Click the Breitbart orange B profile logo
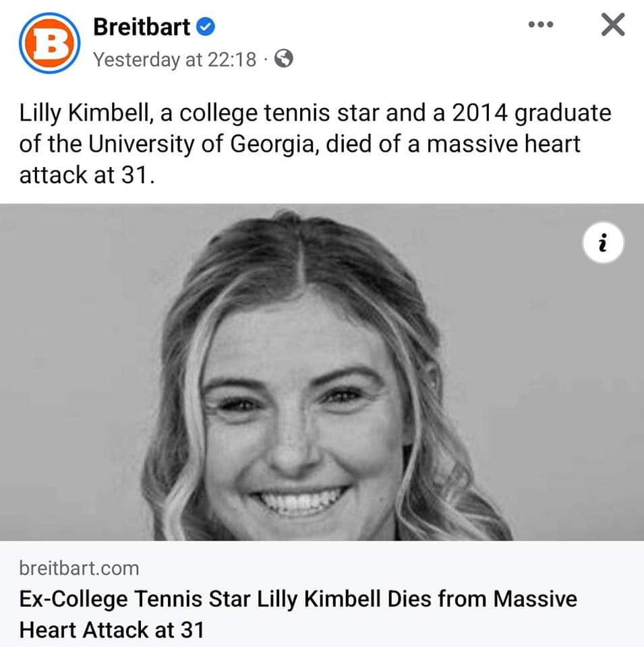644x647 pixels. (47, 43)
